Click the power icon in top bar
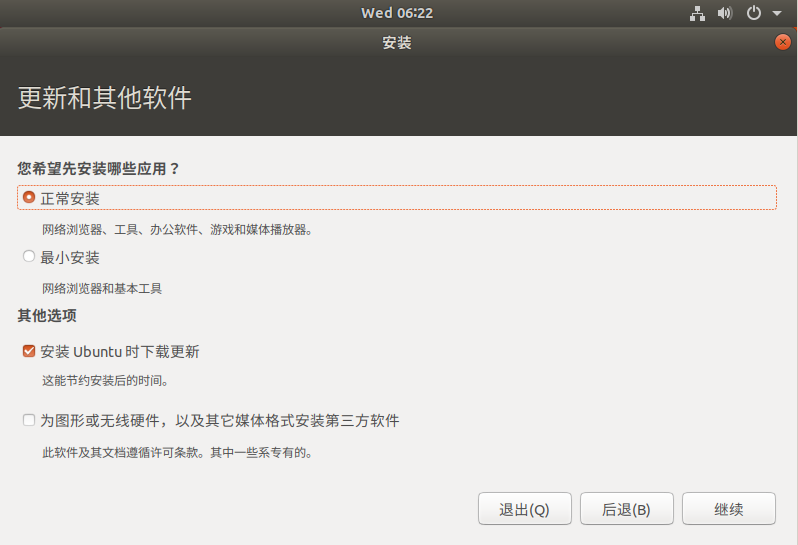 (x=754, y=13)
